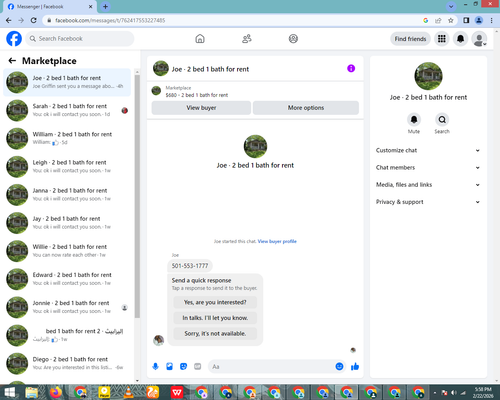Open the Facebook menu grid icon
The width and height of the screenshot is (500, 400).
[442, 39]
